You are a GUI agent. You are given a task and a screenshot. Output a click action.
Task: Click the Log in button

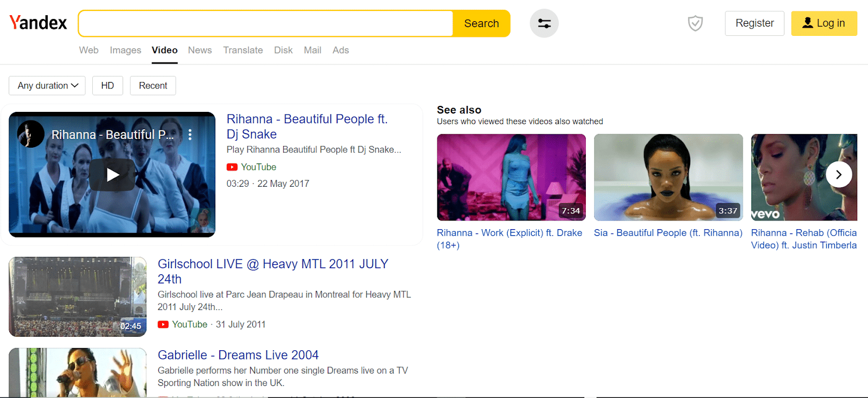pos(824,23)
